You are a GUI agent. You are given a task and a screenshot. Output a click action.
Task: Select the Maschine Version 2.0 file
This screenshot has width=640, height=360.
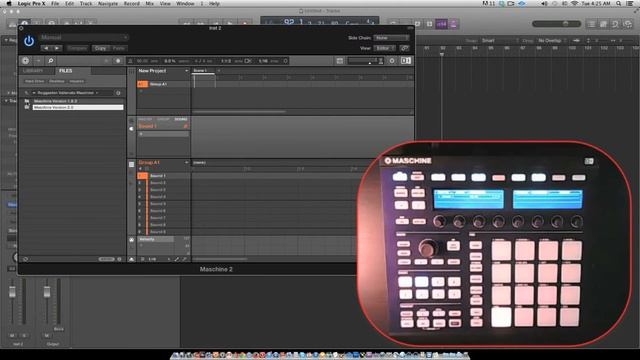point(78,107)
